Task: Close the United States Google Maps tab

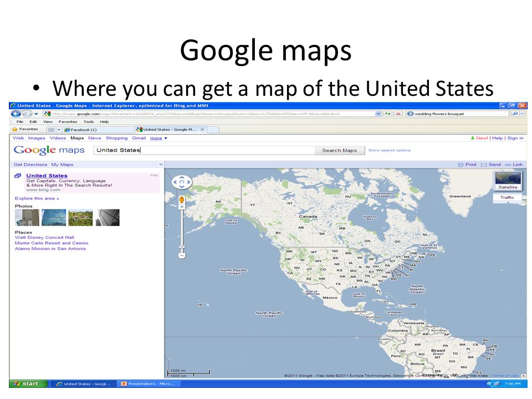Action: point(202,130)
